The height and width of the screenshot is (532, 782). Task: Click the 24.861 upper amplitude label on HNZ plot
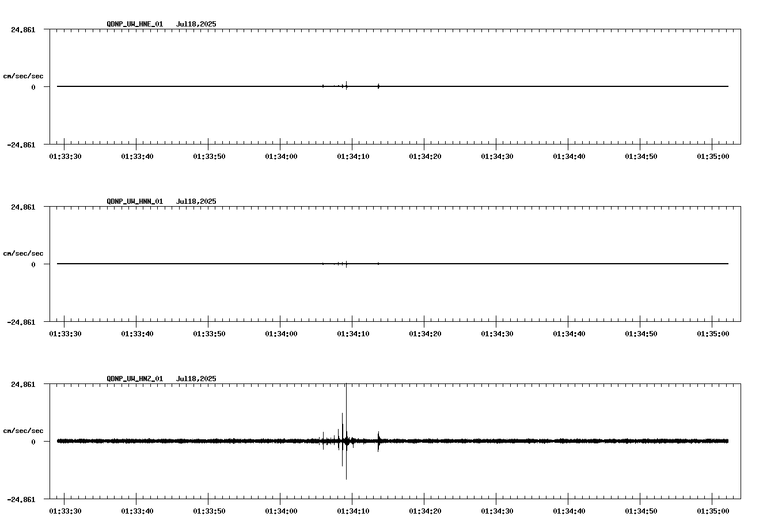23,384
